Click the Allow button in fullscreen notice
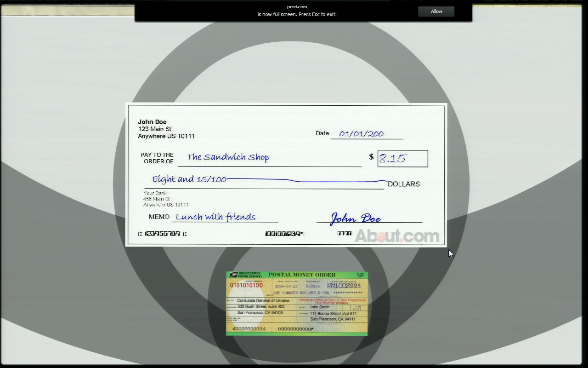 click(436, 11)
